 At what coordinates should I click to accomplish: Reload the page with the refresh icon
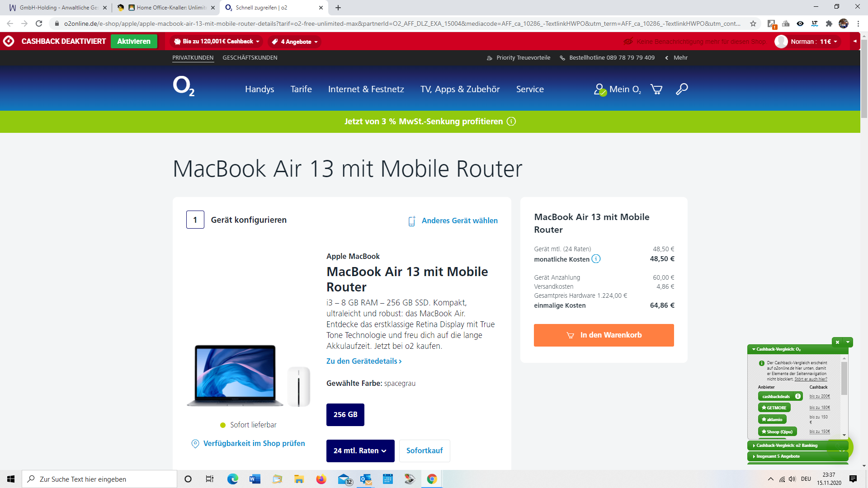(x=39, y=23)
